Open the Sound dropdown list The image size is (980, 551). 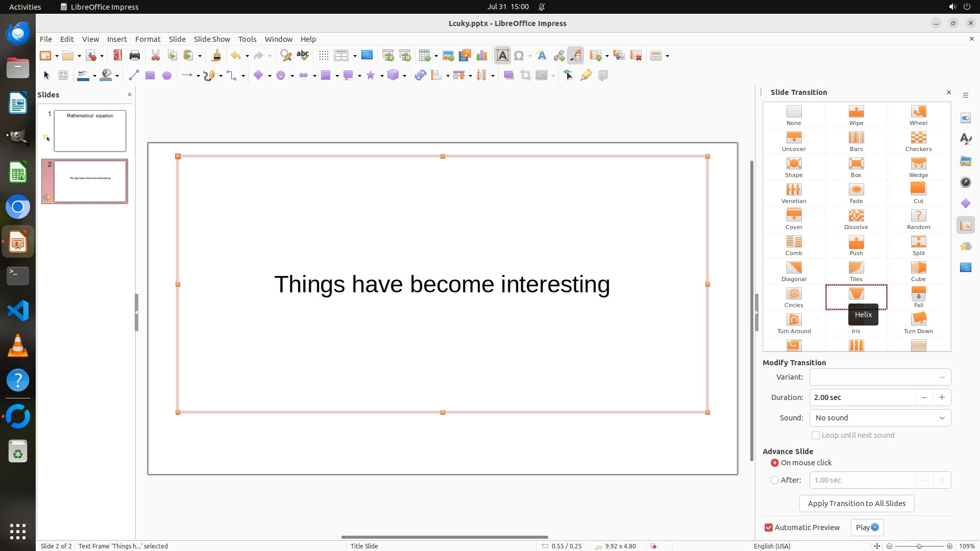click(879, 418)
